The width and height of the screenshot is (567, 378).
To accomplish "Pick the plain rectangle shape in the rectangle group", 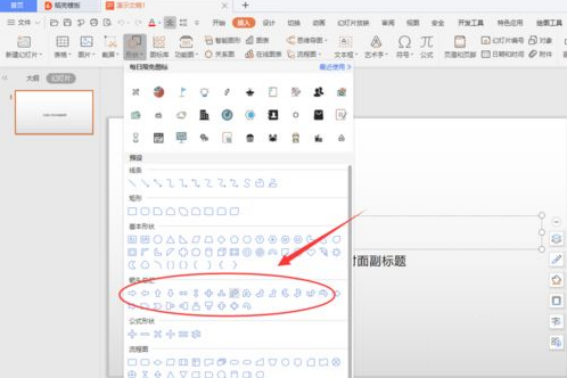I will click(x=132, y=211).
